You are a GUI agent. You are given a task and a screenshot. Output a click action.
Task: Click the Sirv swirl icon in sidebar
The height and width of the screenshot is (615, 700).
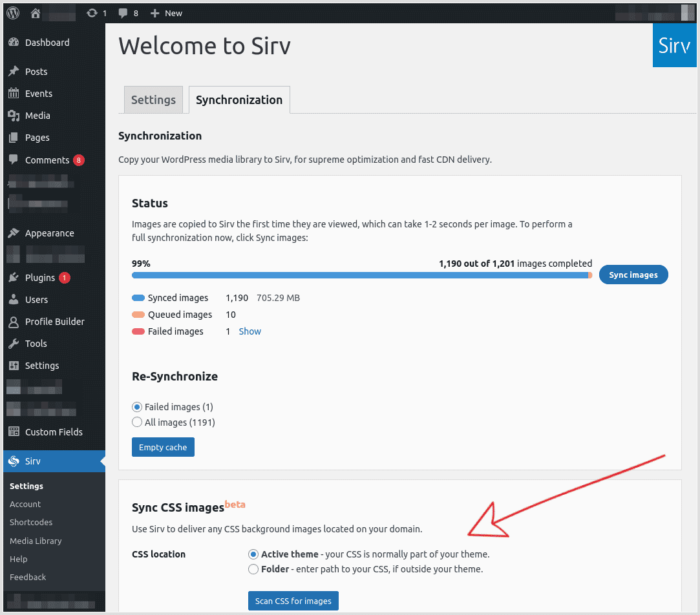(x=14, y=461)
